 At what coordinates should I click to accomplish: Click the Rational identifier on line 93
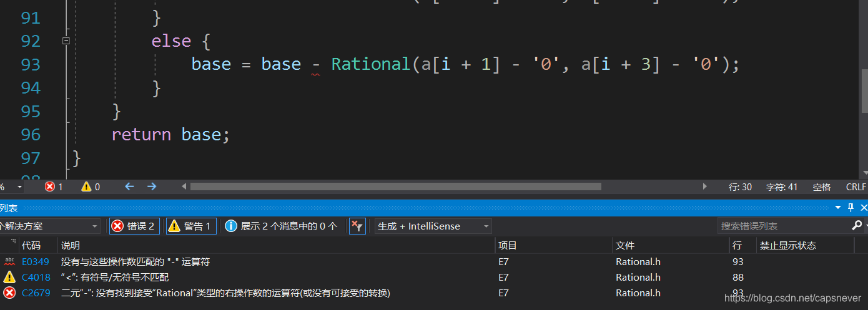[x=370, y=64]
